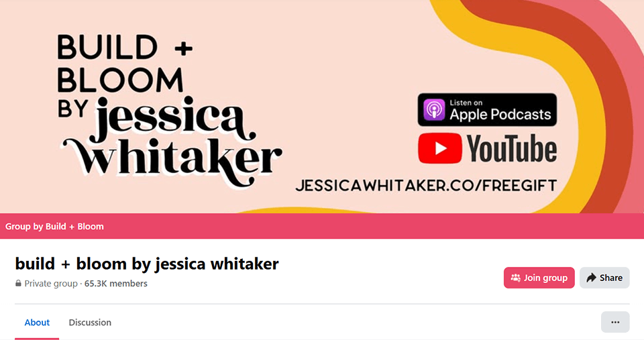644x340 pixels.
Task: Click the Group by Build + Bloom link
Action: (x=54, y=226)
